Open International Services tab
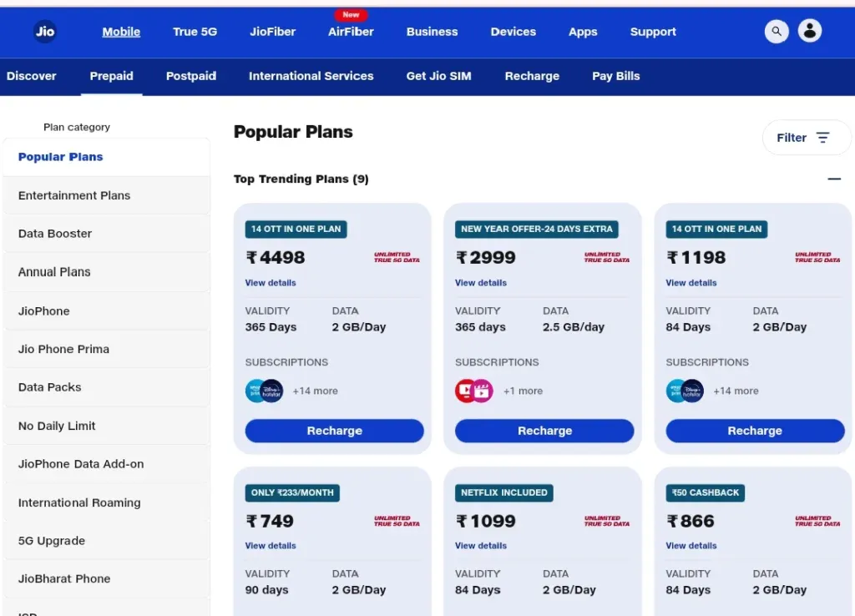The height and width of the screenshot is (616, 855). click(x=311, y=76)
